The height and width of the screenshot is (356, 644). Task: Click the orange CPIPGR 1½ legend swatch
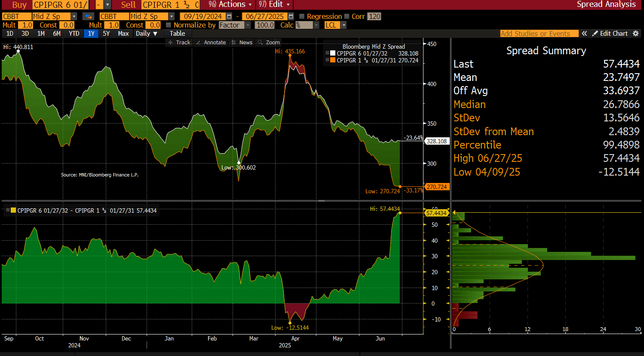332,60
